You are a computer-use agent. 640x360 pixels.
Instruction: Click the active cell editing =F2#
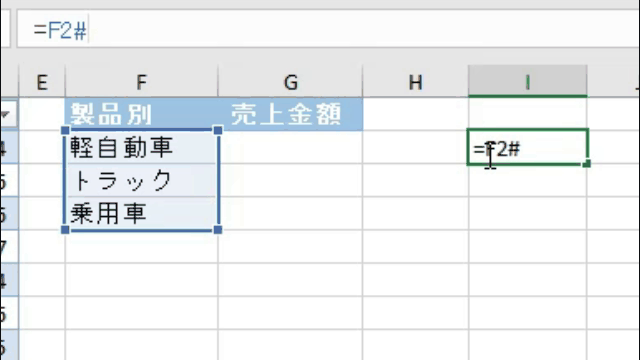coord(527,147)
